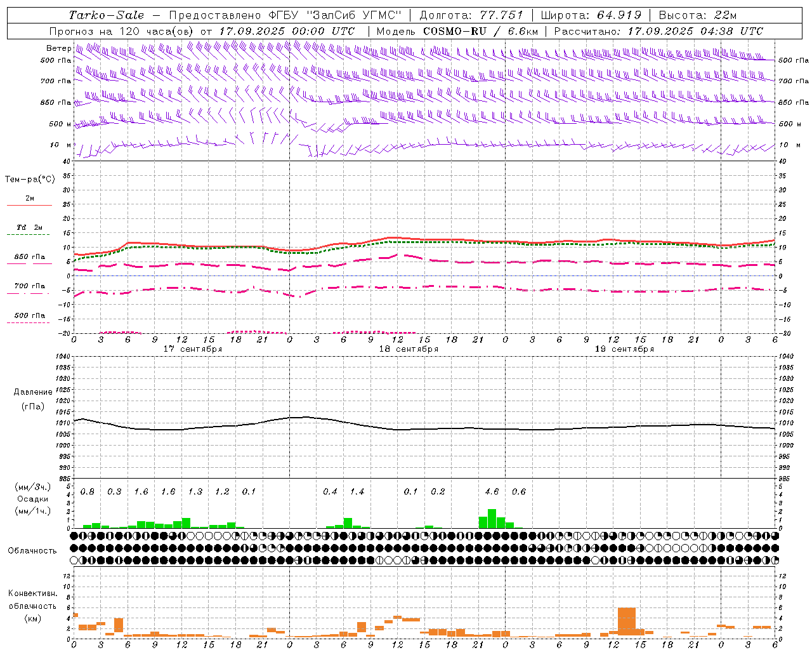Click the 'Тем-ра(°C)' temperature label
This screenshot has width=812, height=650.
click(30, 180)
